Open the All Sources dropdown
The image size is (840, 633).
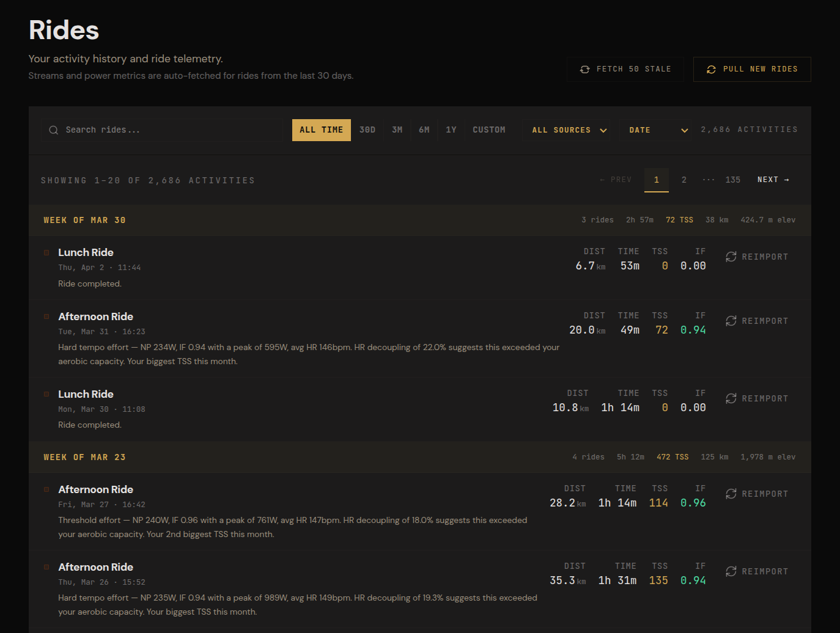click(x=569, y=130)
